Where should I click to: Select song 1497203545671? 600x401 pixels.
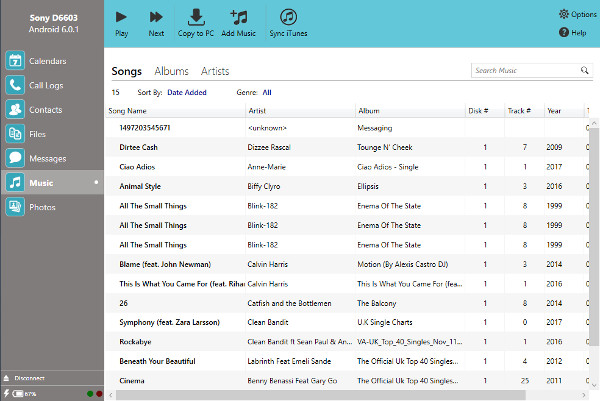tap(145, 128)
